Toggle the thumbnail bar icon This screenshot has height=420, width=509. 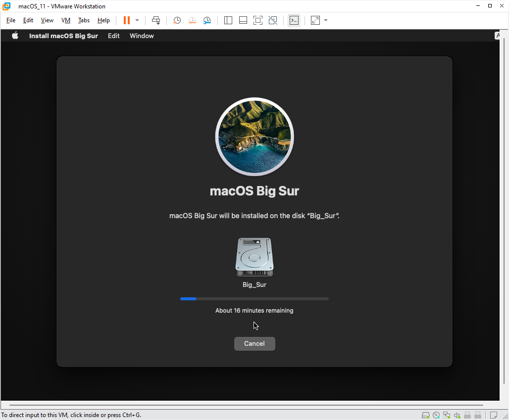click(x=243, y=20)
